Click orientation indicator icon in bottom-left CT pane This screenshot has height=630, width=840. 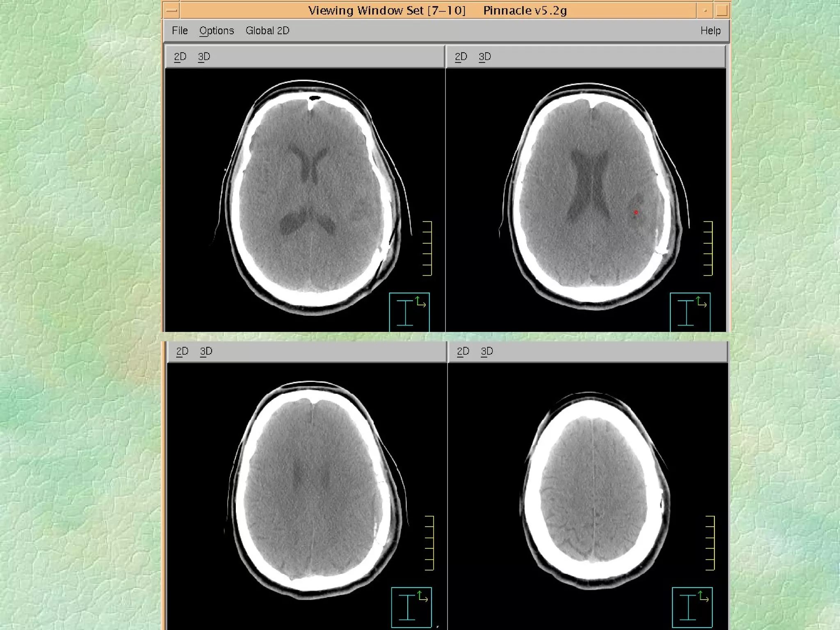tap(411, 607)
